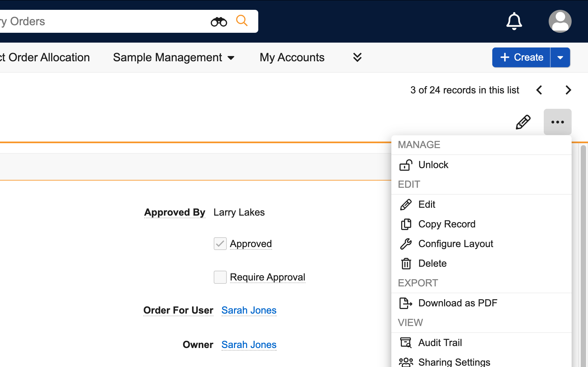The image size is (588, 367).
Task: Choose Copy Record in the actions menu
Action: [x=446, y=224]
